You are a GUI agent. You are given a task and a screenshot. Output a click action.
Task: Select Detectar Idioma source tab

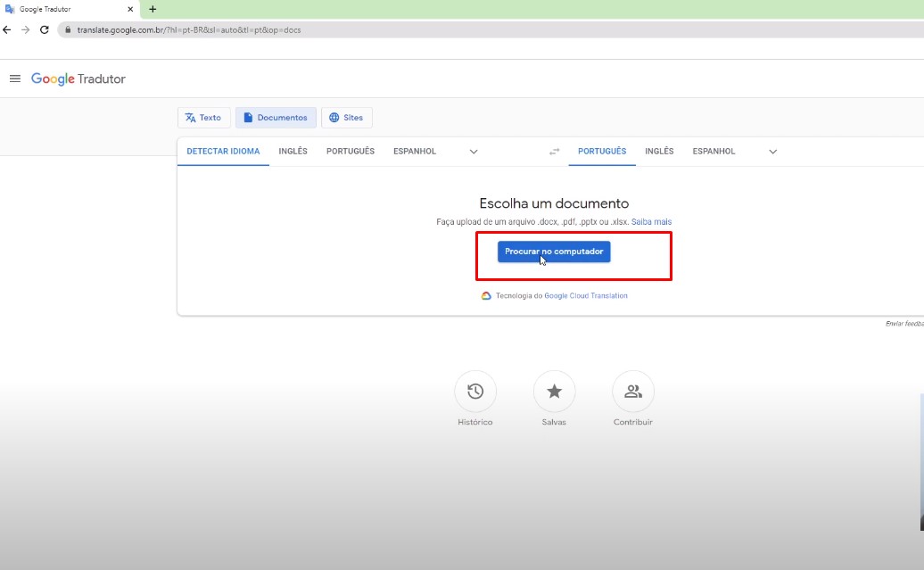coord(223,152)
